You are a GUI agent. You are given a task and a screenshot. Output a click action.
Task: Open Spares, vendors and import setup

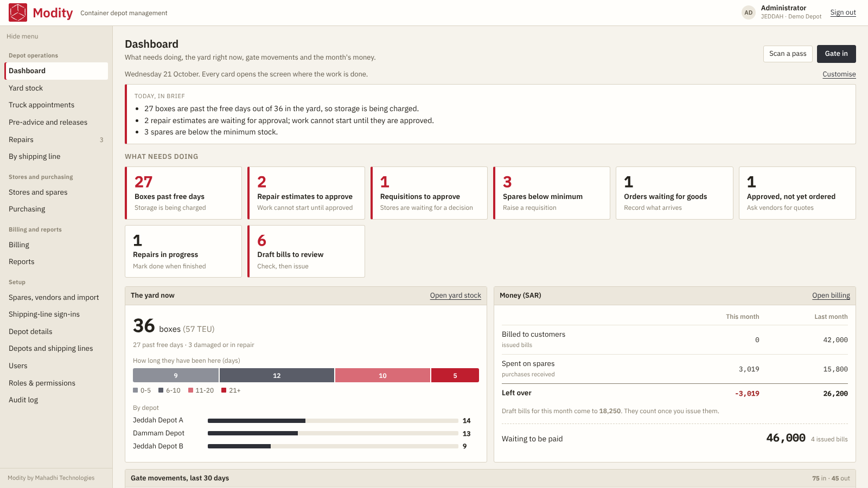coord(56,297)
